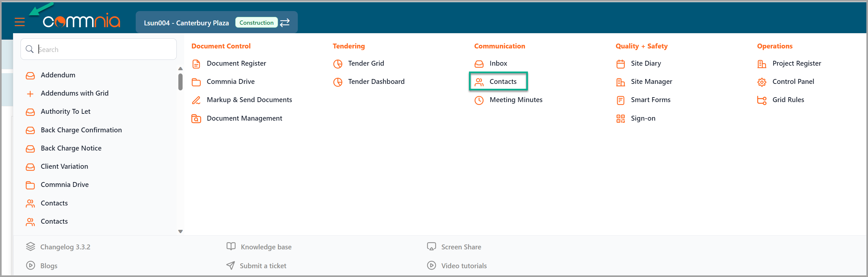Open Document Register
This screenshot has width=868, height=277.
click(236, 63)
